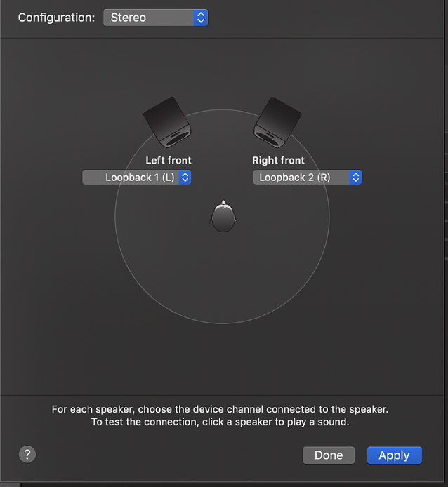Open the Configuration Stereo dropdown
Image resolution: width=448 pixels, height=487 pixels.
coord(155,18)
